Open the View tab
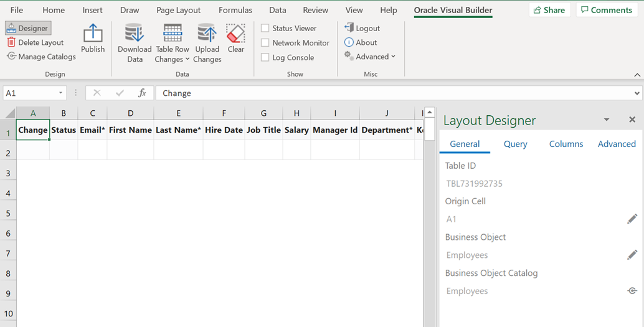 [354, 10]
